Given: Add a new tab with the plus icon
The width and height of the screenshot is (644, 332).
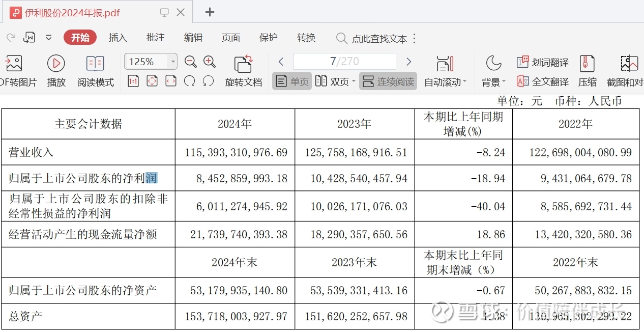Looking at the screenshot, I should click(210, 12).
